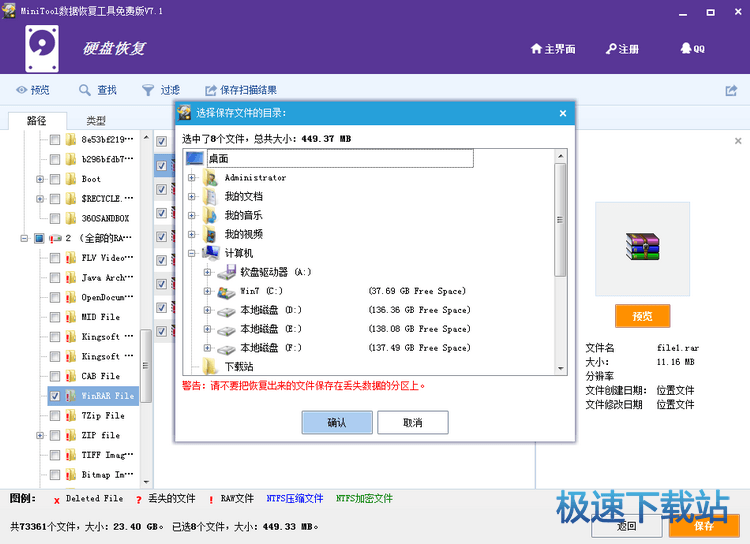The height and width of the screenshot is (544, 750).
Task: Switch to the 类型 tab
Action: (x=96, y=121)
